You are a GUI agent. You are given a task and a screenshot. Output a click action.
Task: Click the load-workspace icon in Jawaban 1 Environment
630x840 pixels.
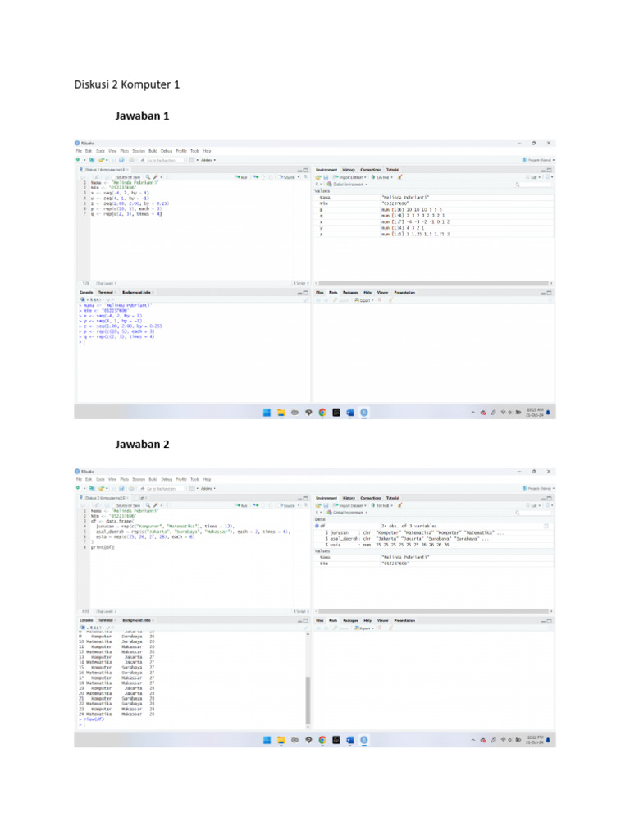pyautogui.click(x=318, y=177)
